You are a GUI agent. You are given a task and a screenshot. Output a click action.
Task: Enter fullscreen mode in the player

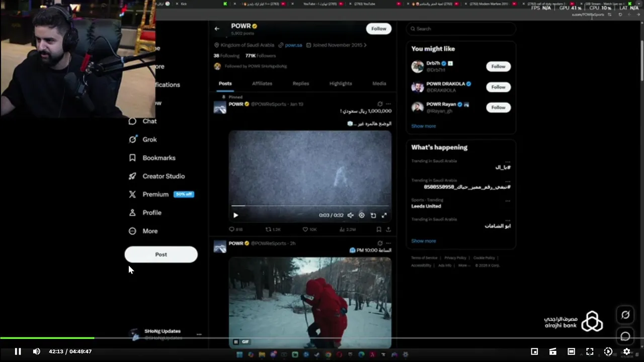[x=590, y=351]
